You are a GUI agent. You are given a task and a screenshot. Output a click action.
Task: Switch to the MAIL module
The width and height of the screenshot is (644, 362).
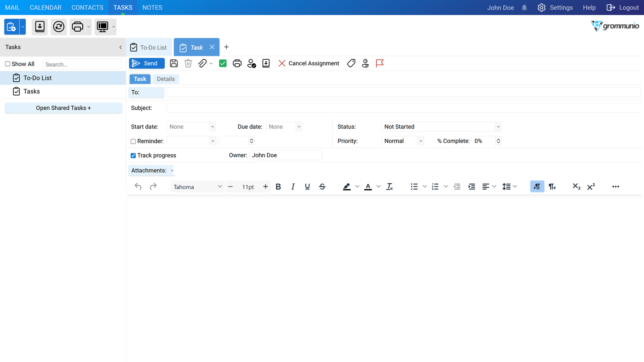pyautogui.click(x=12, y=7)
